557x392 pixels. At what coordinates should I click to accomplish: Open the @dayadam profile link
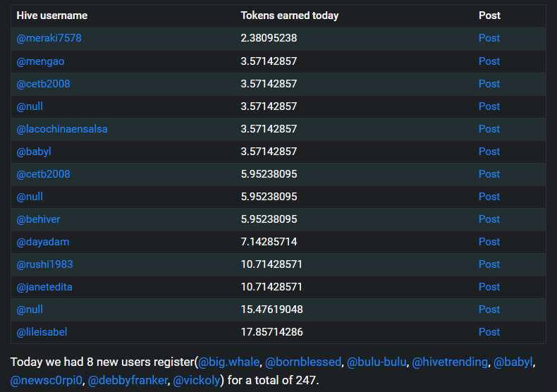pos(42,242)
